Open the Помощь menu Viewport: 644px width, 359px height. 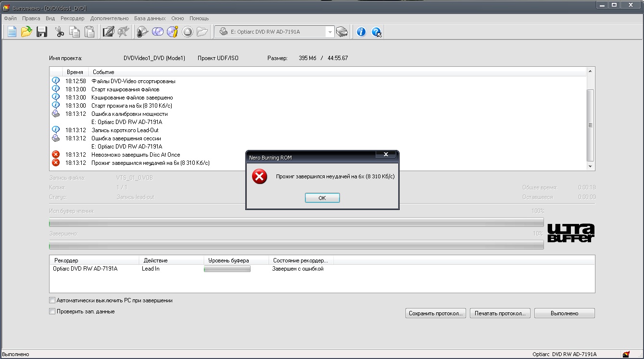point(199,18)
